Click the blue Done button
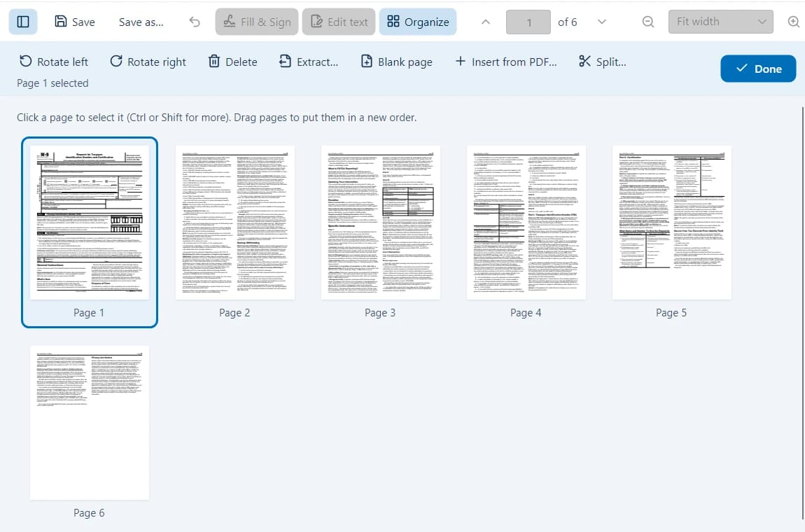 (x=758, y=69)
